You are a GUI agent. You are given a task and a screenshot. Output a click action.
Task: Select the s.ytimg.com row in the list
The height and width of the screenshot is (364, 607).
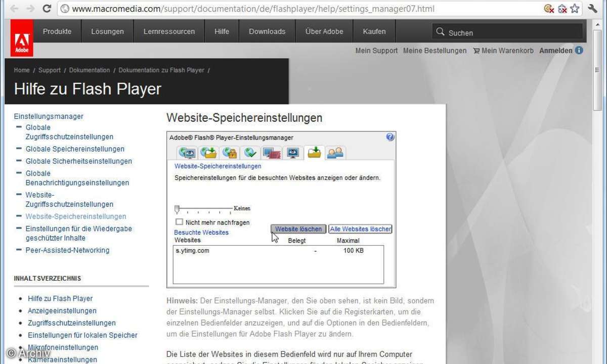[278, 251]
